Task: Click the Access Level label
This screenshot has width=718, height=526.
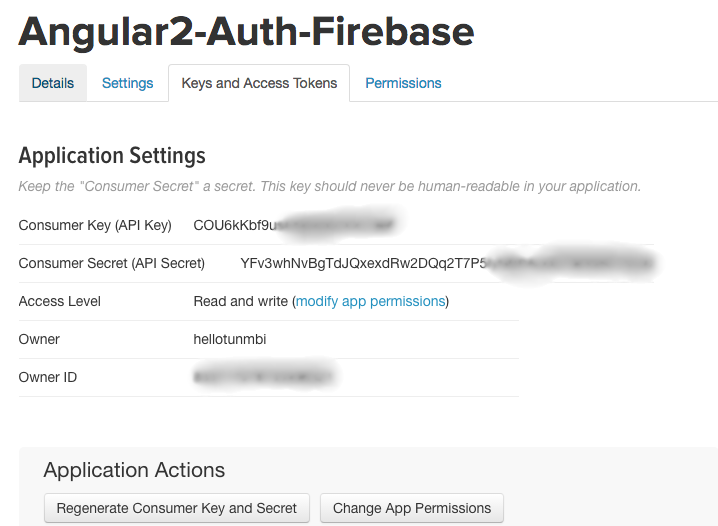Action: 60,301
